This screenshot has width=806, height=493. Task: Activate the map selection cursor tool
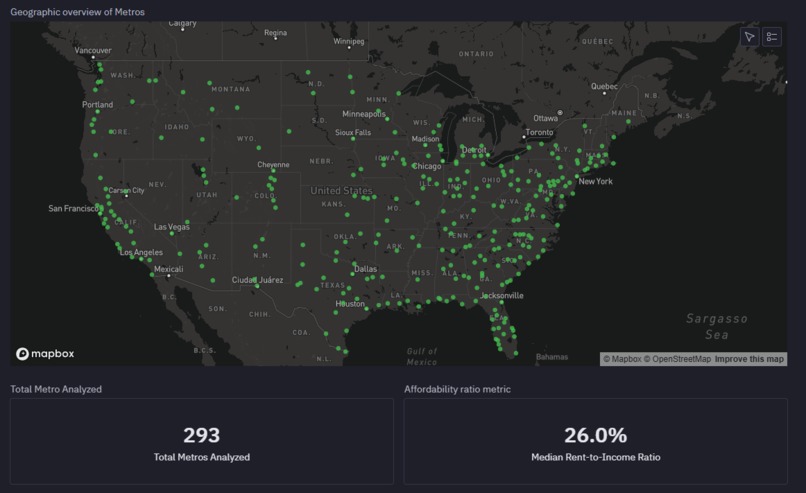coord(749,37)
